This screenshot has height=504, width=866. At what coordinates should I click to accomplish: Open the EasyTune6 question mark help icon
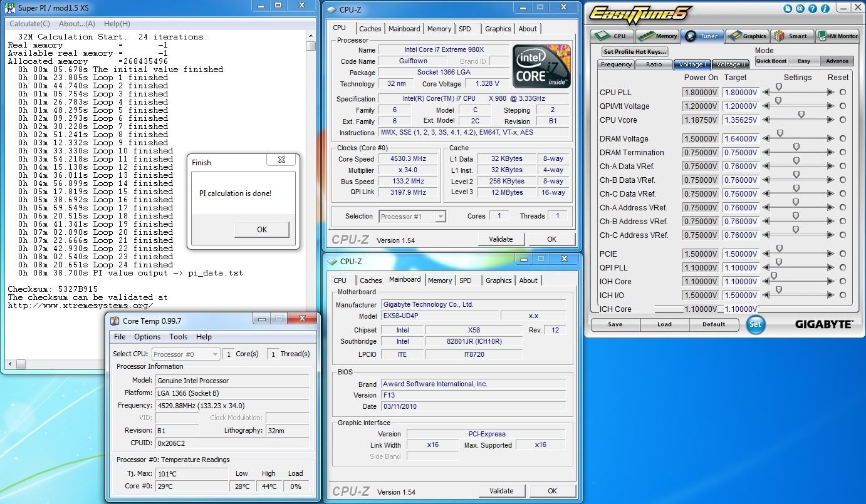tap(811, 9)
